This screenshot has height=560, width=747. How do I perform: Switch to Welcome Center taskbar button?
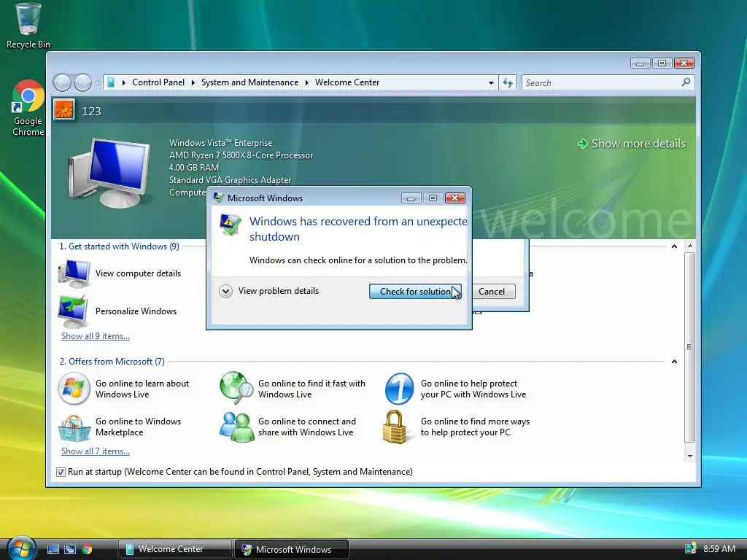[174, 549]
